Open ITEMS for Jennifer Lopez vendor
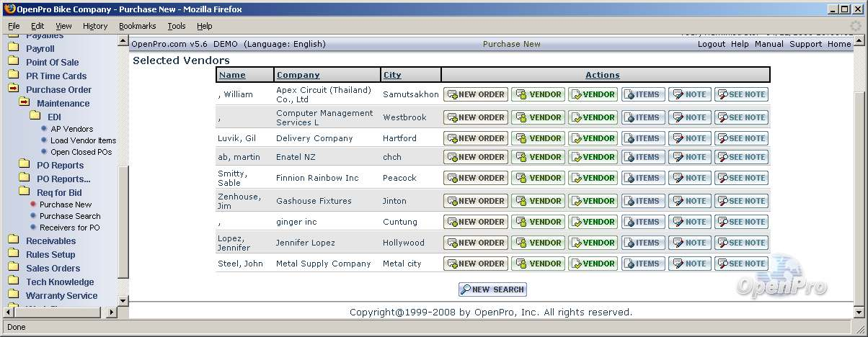This screenshot has width=868, height=337. (x=643, y=243)
